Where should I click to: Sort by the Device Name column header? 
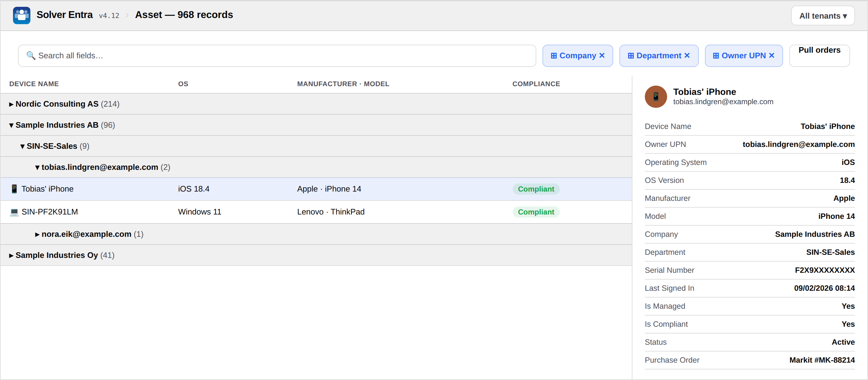34,84
